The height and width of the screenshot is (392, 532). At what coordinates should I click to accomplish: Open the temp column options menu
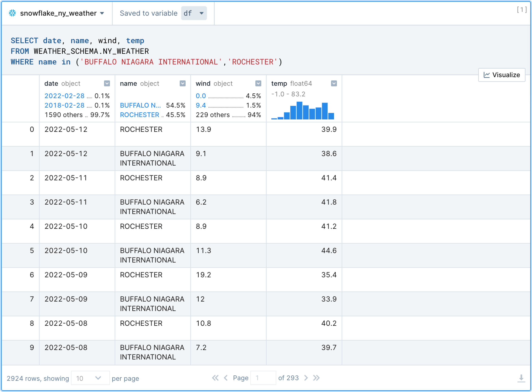point(334,83)
